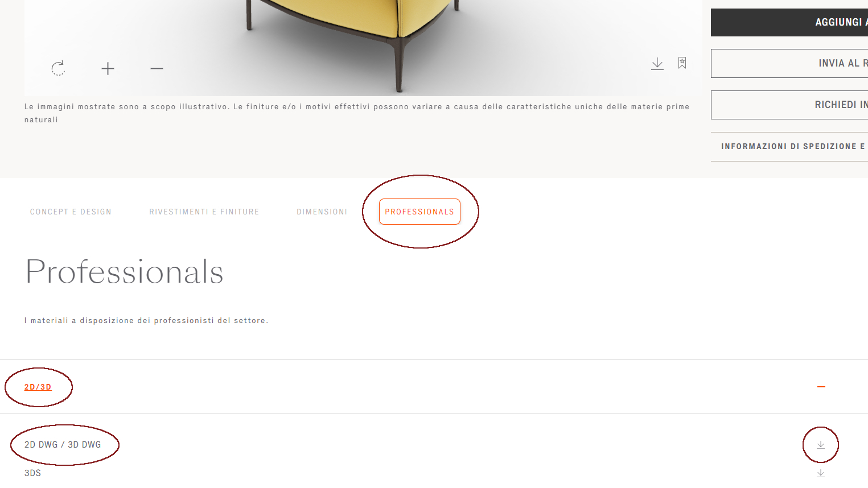Download the 3DS file
Image resolution: width=868 pixels, height=488 pixels.
click(x=821, y=473)
